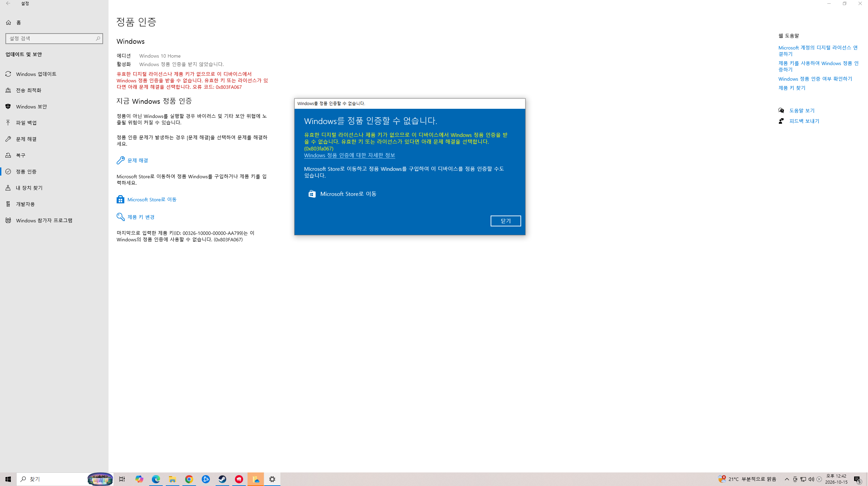
Task: Click Microsoft Store로 이동 in blue dialog
Action: pyautogui.click(x=342, y=194)
